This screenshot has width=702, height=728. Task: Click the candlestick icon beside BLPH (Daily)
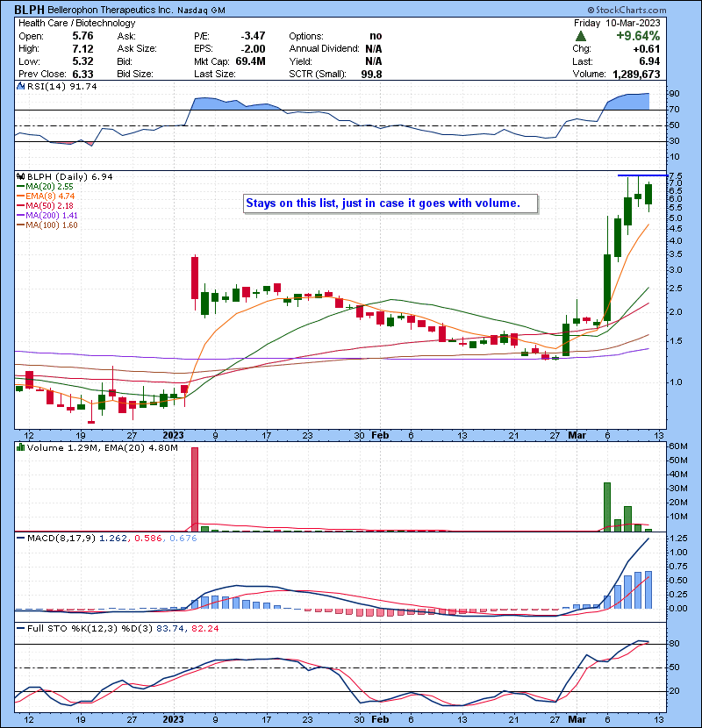click(20, 176)
